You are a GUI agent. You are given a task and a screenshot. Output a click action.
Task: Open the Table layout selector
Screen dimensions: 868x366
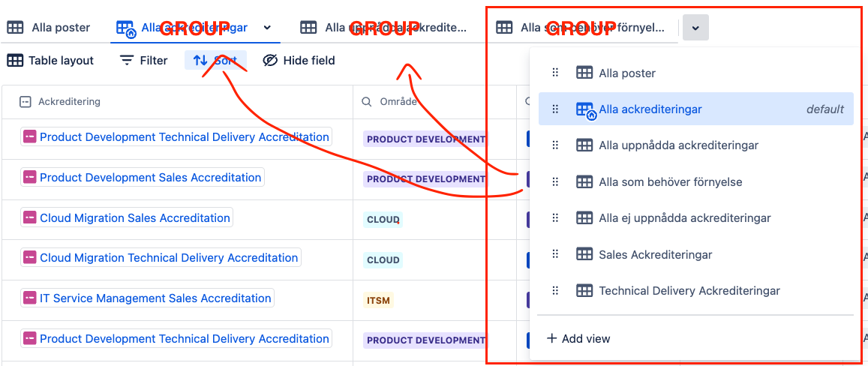click(x=50, y=60)
